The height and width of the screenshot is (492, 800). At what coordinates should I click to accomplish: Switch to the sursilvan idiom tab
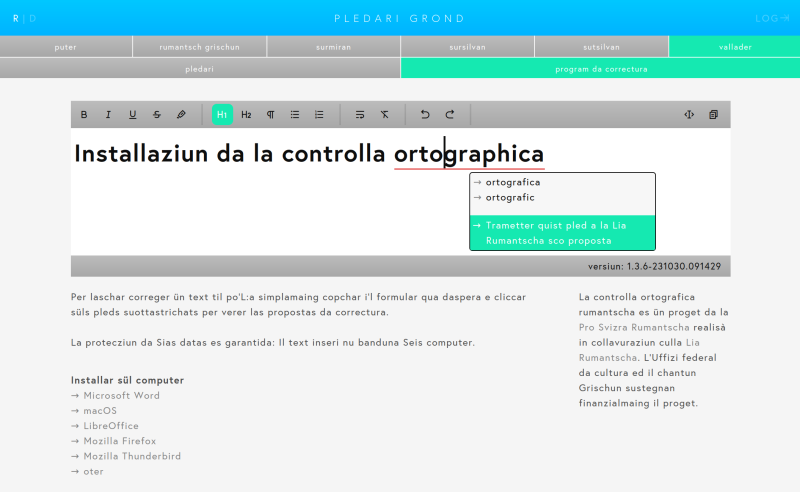click(x=467, y=47)
